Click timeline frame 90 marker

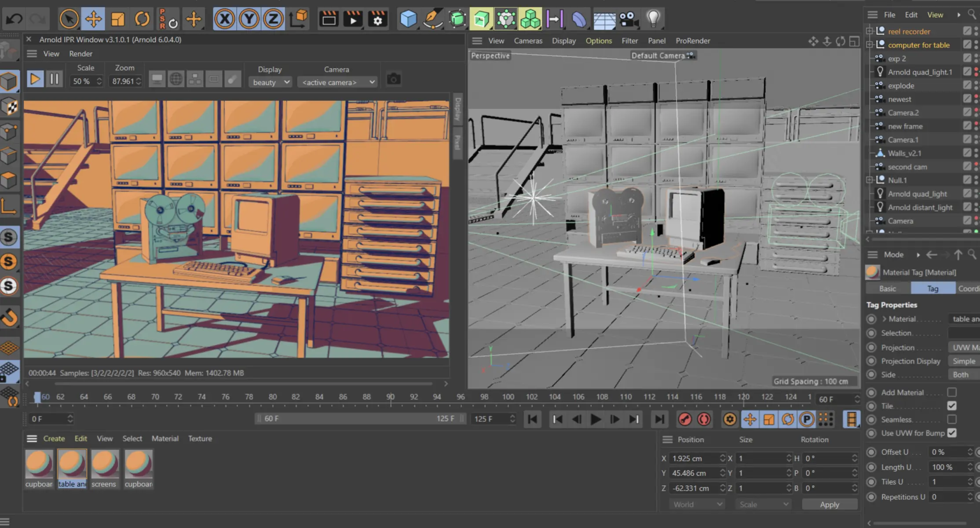(390, 397)
